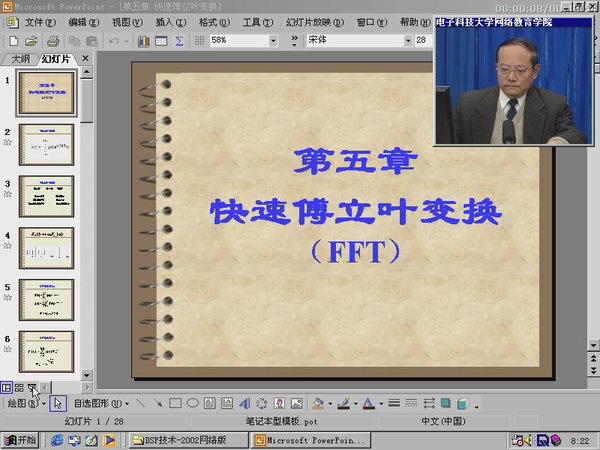Switch to normal view button

point(7,387)
